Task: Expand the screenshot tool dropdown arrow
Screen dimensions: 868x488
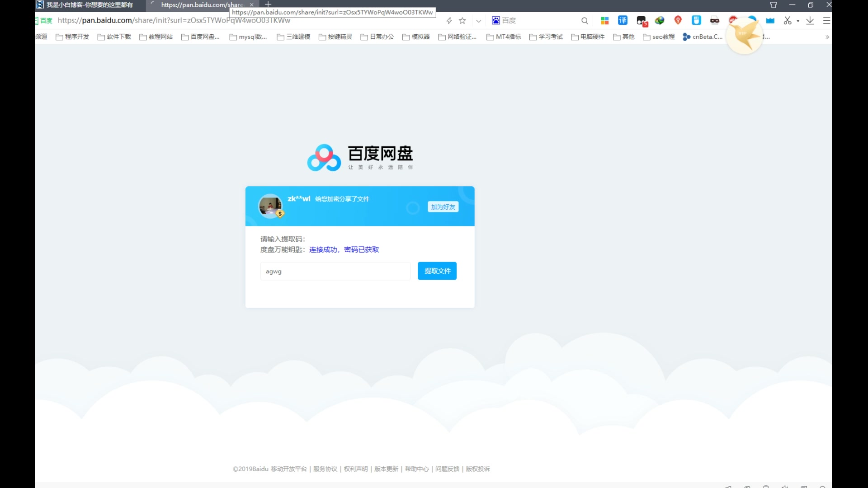Action: tap(798, 21)
